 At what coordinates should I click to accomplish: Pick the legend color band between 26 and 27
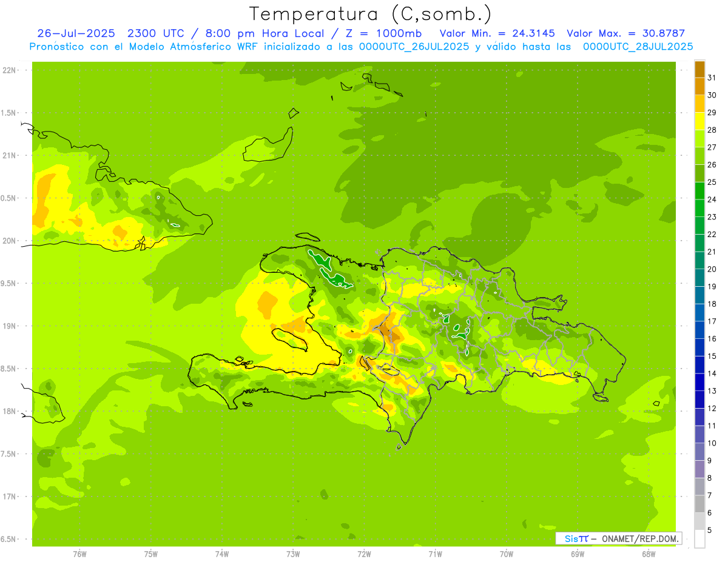pos(699,156)
